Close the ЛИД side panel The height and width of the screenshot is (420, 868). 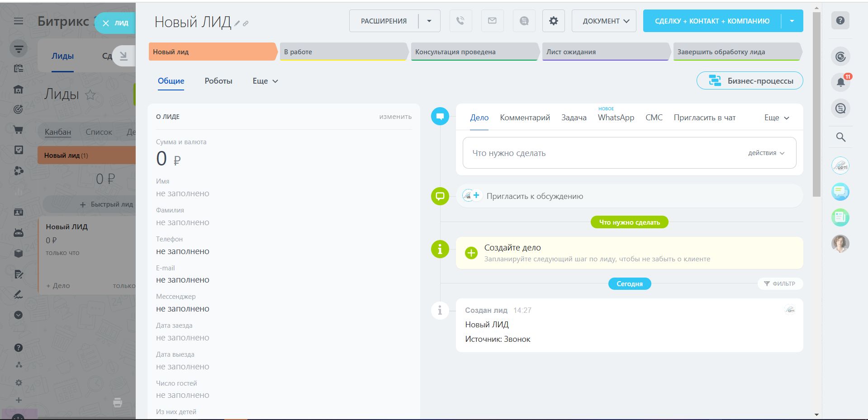[x=106, y=23]
